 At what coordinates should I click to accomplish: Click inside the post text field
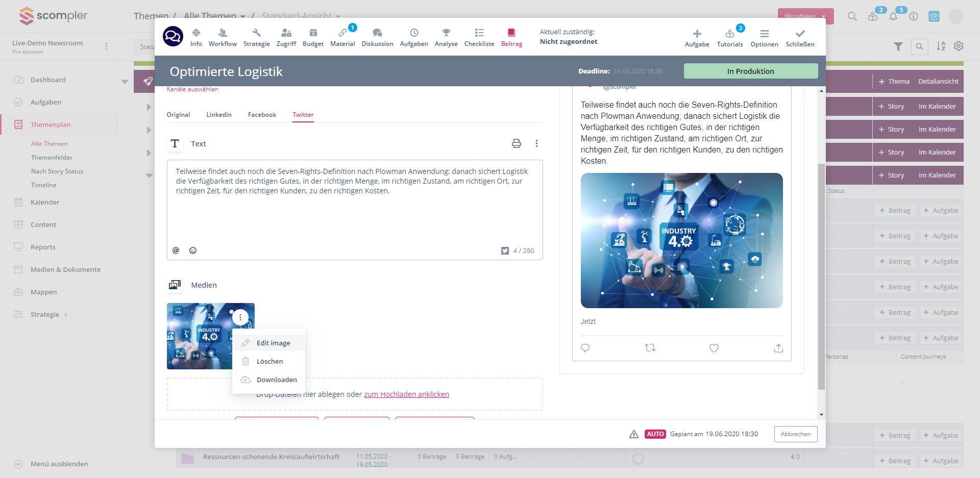point(354,214)
